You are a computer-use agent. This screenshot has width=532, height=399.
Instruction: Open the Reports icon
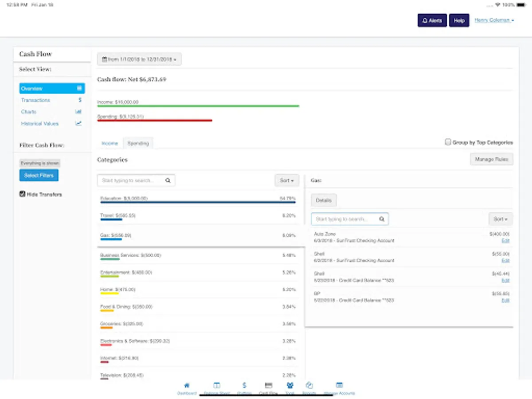tap(309, 386)
